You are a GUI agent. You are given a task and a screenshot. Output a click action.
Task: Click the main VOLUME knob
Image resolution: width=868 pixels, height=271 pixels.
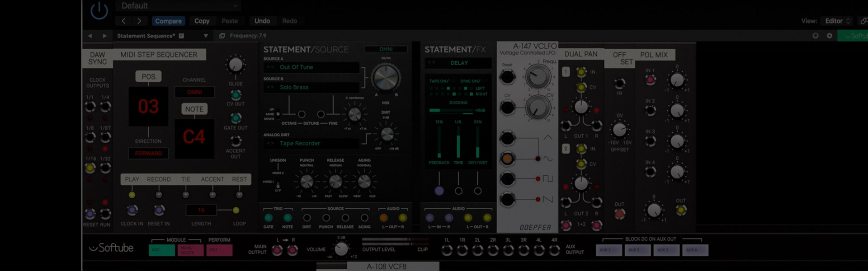pos(341,249)
